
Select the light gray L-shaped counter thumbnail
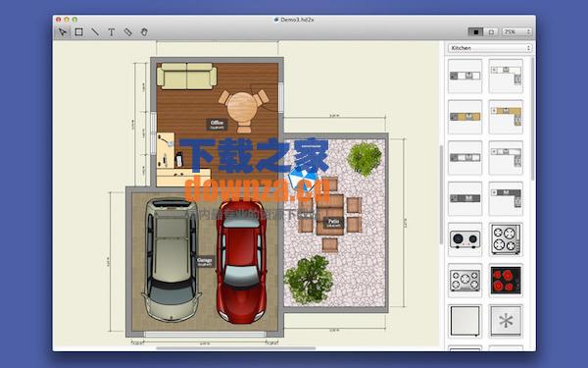click(506, 158)
